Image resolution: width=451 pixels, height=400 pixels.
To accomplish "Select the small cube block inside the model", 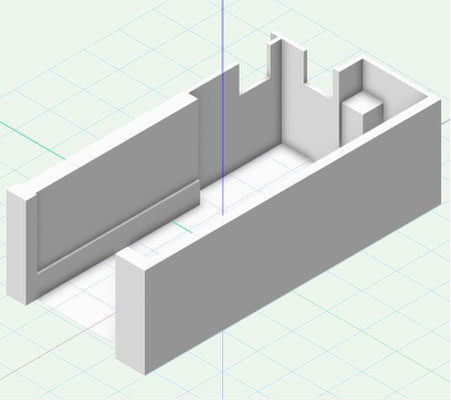I will (363, 117).
